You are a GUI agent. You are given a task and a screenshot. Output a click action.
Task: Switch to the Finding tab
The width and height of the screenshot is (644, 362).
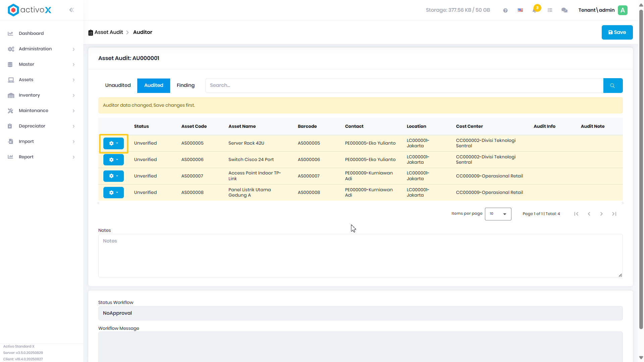(x=186, y=86)
